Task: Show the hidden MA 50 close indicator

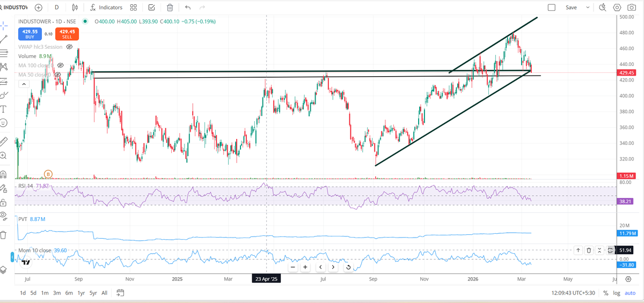Action: [58, 74]
